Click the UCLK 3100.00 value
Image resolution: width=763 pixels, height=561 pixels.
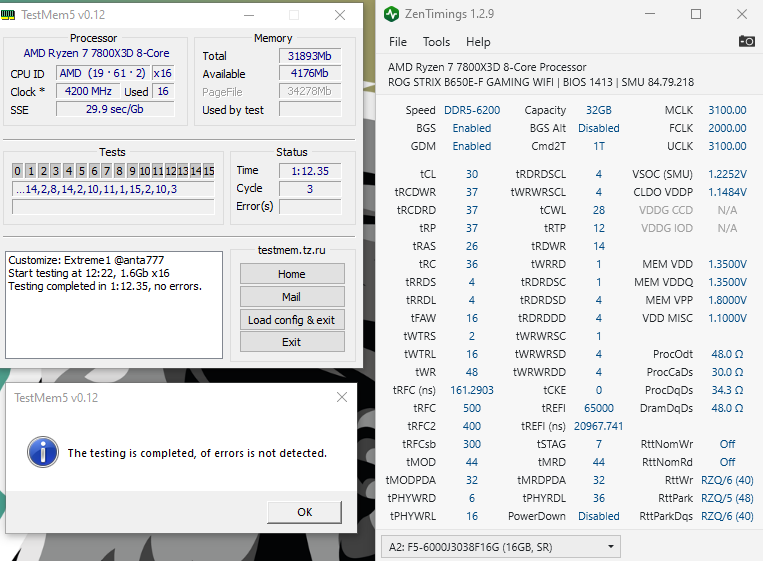click(x=727, y=146)
